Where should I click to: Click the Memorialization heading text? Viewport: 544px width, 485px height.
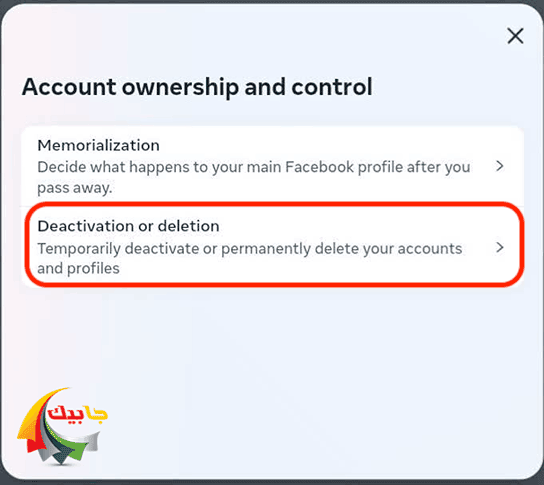pyautogui.click(x=99, y=145)
